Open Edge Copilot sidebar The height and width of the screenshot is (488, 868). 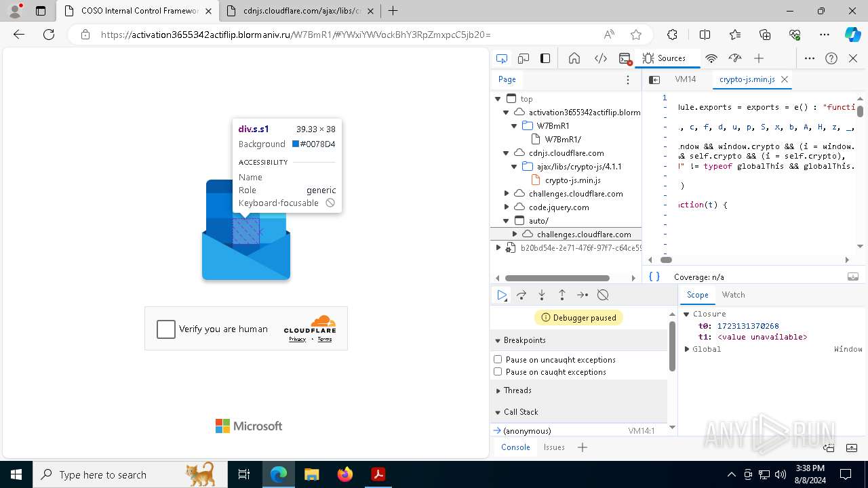[852, 35]
